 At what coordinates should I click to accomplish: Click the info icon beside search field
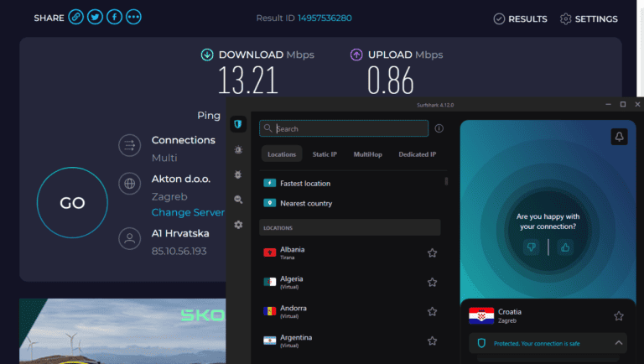(439, 129)
